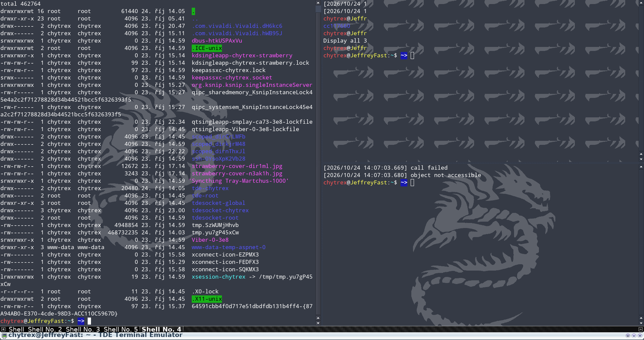644x340 pixels.
Task: Close the TDE Terminal Emulator window
Action: click(640, 335)
